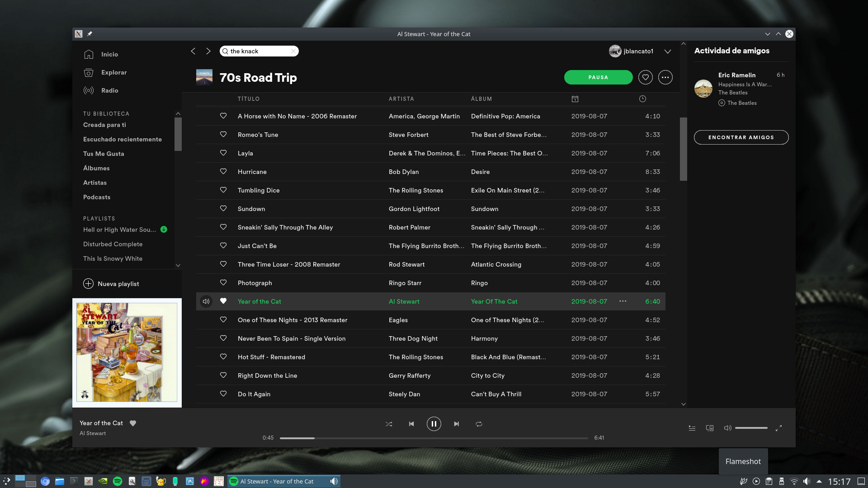
Task: Enter full screen mode
Action: 778,428
